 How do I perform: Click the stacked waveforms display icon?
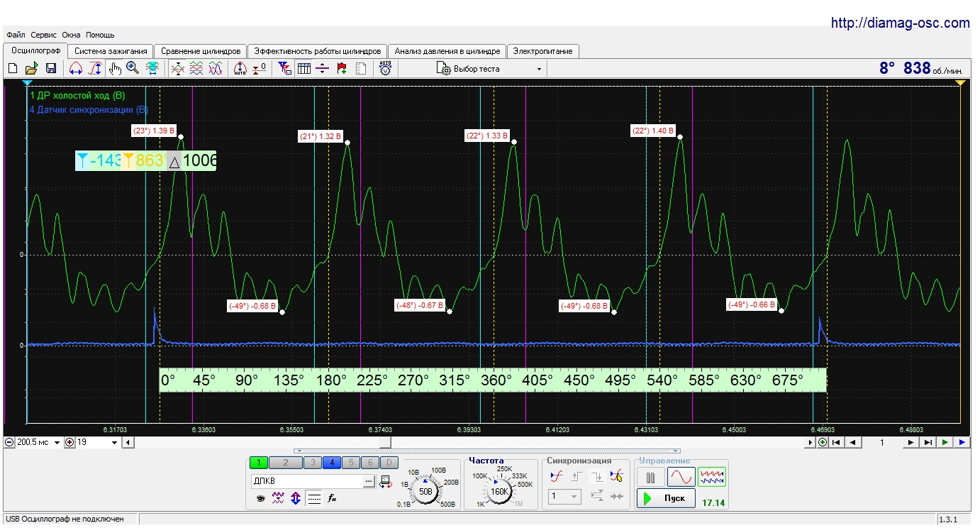tap(197, 69)
